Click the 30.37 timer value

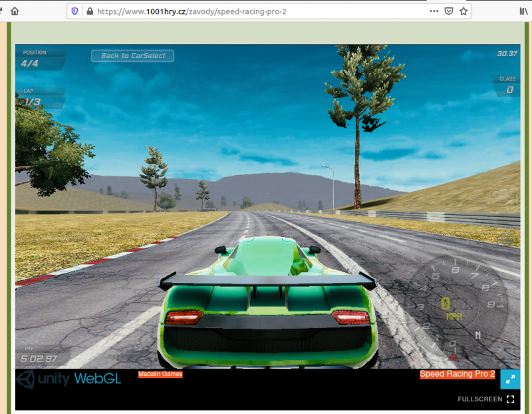click(x=507, y=54)
